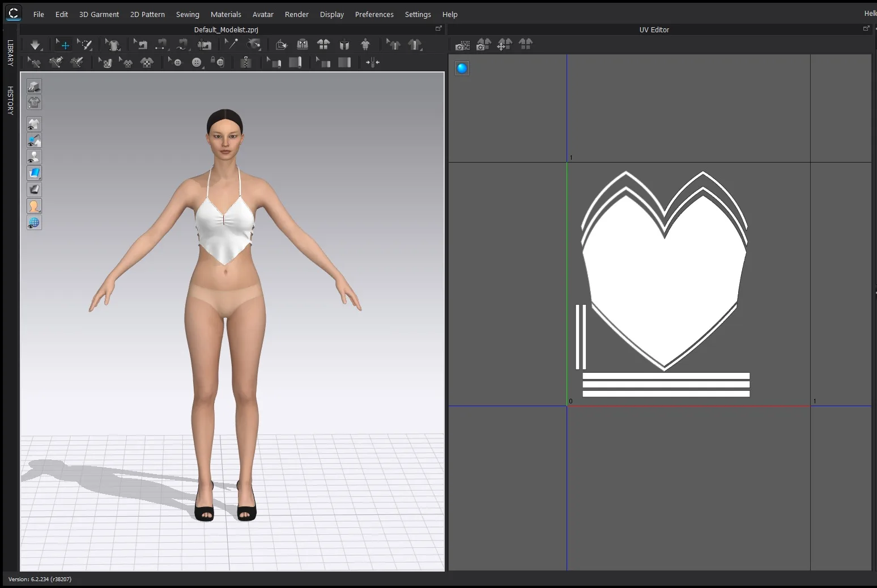Image resolution: width=877 pixels, height=588 pixels.
Task: Open the orange avatar head display options
Action: [x=34, y=206]
